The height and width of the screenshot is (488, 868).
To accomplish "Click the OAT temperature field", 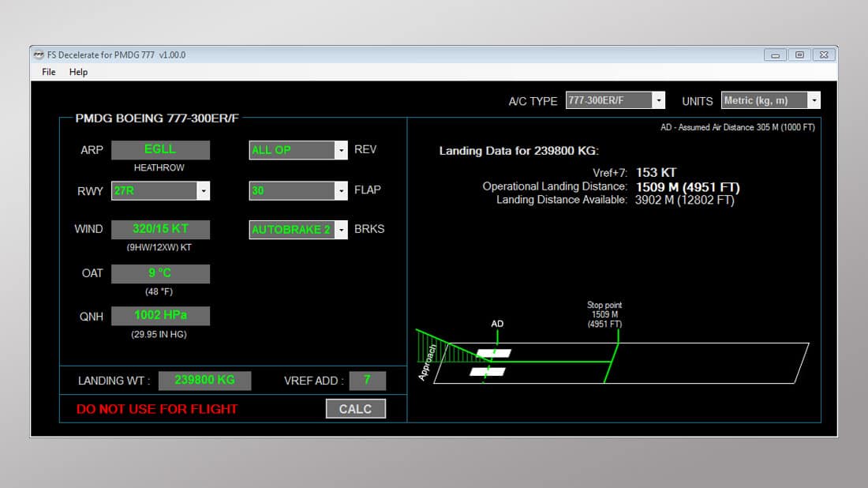I will point(160,273).
